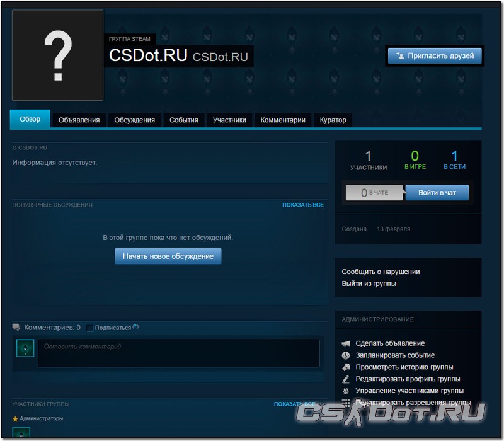504x441 pixels.
Task: Click the members management icon
Action: pos(345,391)
